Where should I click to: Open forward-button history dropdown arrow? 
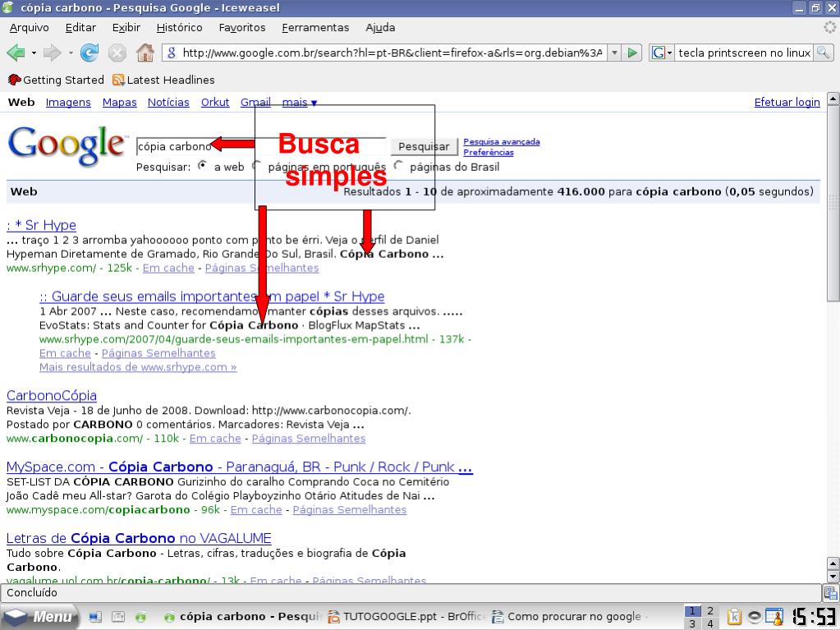point(70,53)
